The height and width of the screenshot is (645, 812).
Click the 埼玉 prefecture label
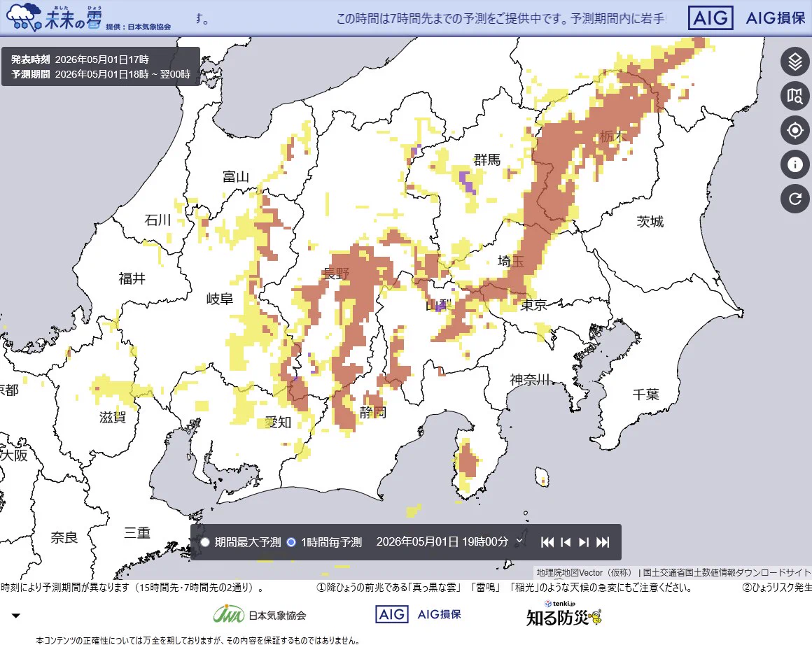pyautogui.click(x=510, y=262)
